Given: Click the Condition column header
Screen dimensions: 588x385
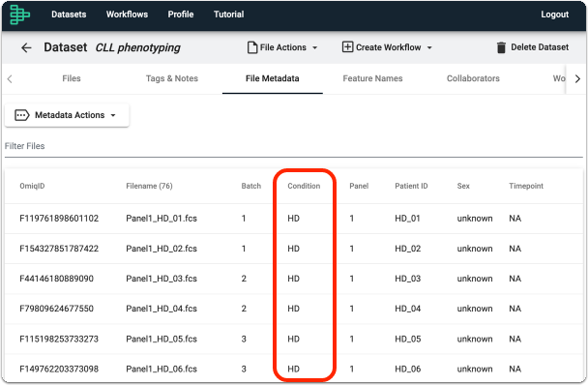Looking at the screenshot, I should (304, 186).
